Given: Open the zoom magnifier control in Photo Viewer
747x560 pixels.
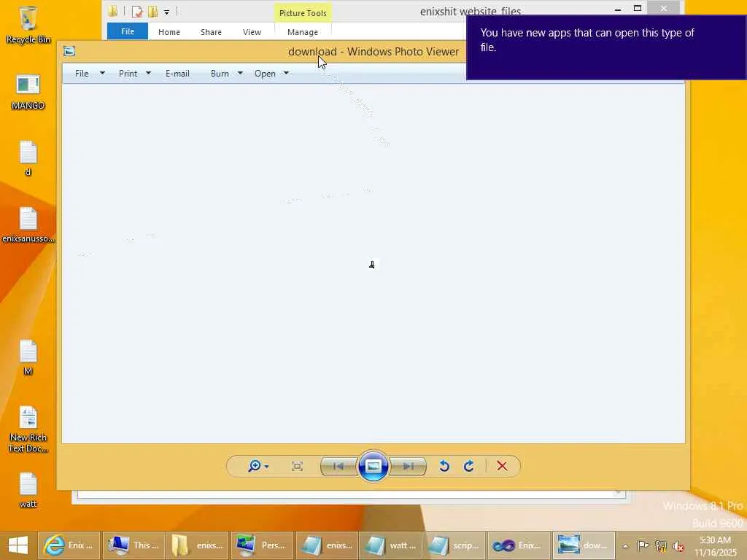Looking at the screenshot, I should click(x=258, y=466).
